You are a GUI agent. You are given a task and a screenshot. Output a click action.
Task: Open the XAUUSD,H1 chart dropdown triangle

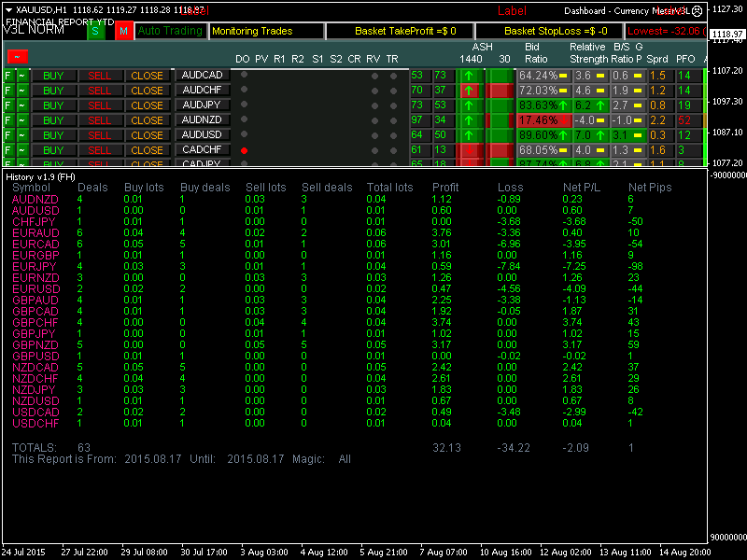click(8, 10)
